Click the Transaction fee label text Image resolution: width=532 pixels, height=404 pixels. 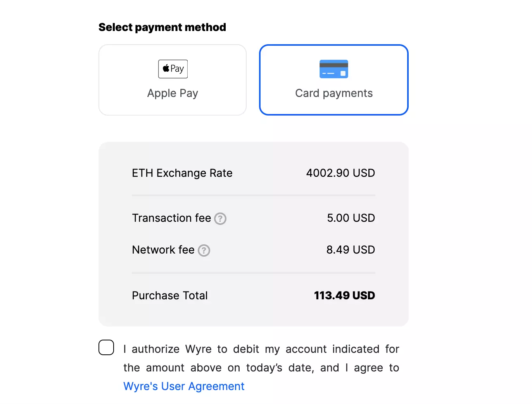171,218
